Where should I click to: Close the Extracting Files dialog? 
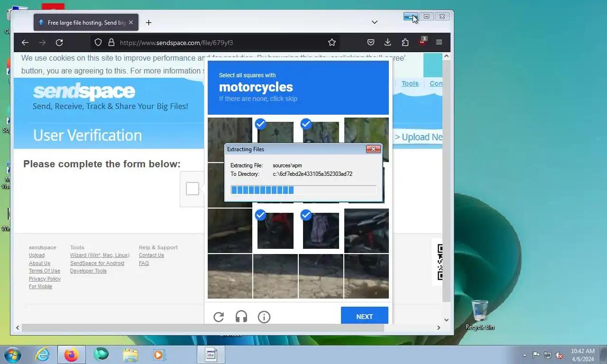point(373,149)
